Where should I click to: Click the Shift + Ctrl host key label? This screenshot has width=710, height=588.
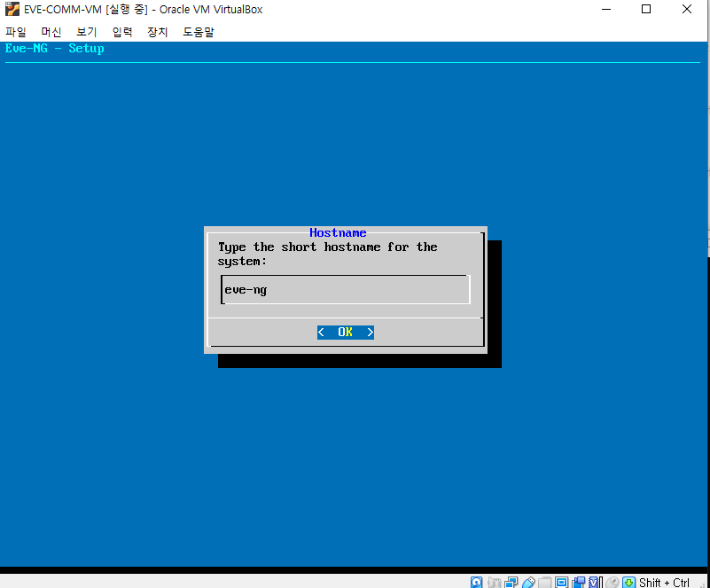tap(664, 583)
